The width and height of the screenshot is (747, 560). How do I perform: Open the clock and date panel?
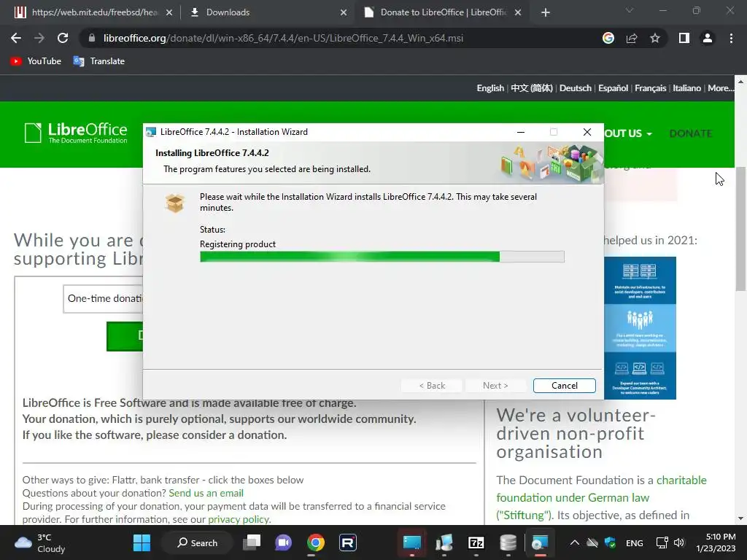(716, 542)
